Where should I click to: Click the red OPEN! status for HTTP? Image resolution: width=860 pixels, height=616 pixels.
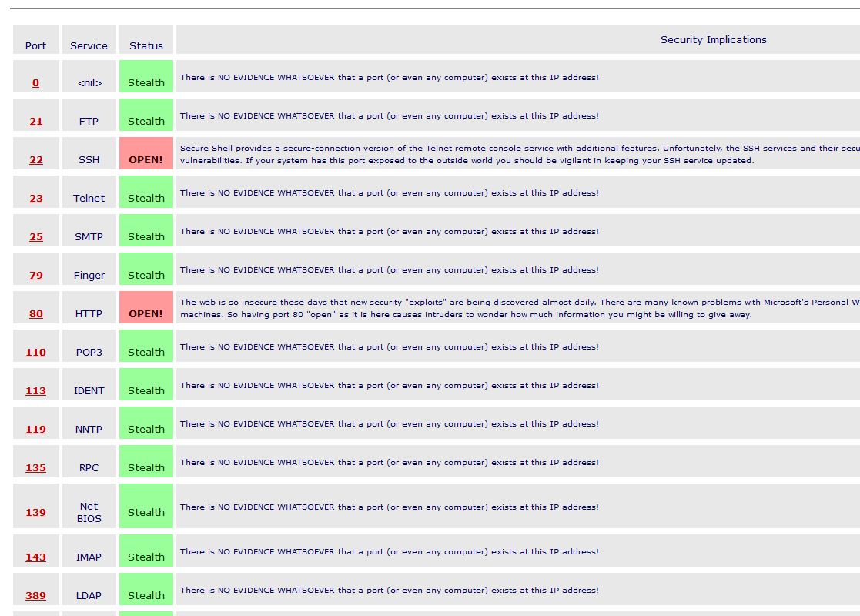coord(146,314)
